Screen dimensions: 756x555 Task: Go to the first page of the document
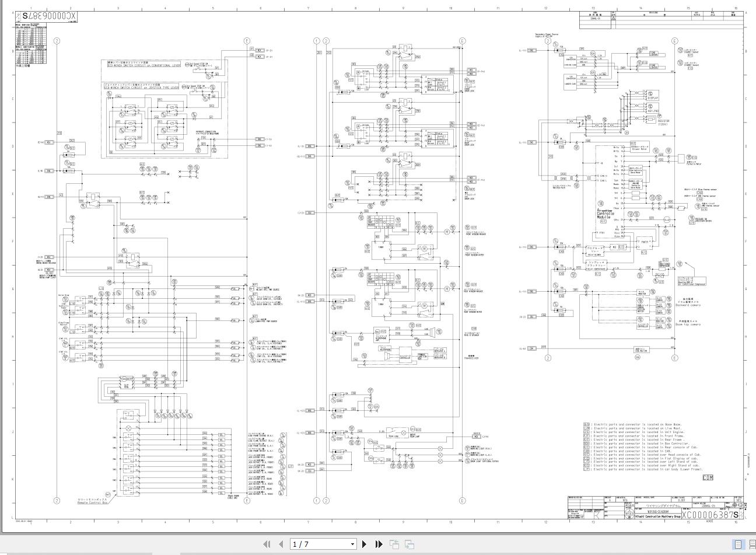pyautogui.click(x=267, y=544)
